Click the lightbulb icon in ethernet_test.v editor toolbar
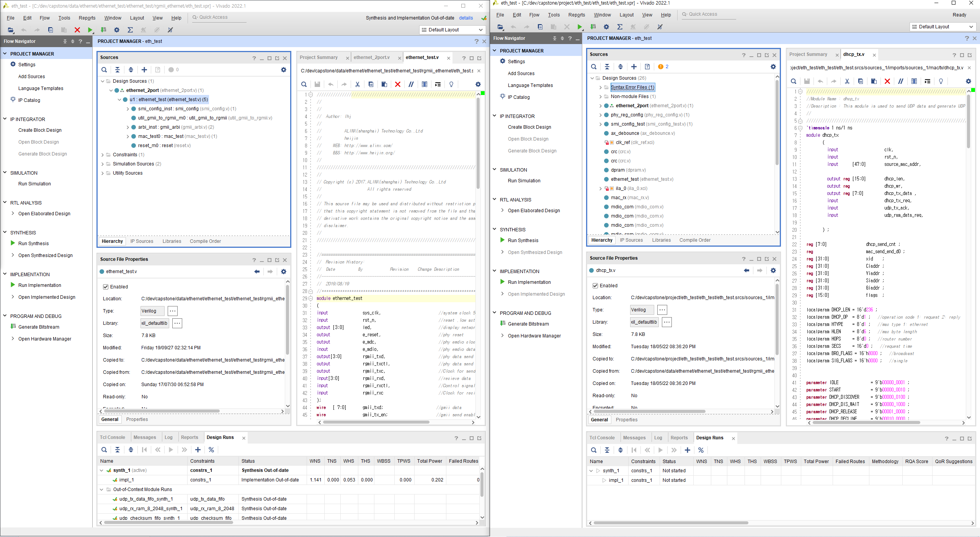 (x=451, y=84)
